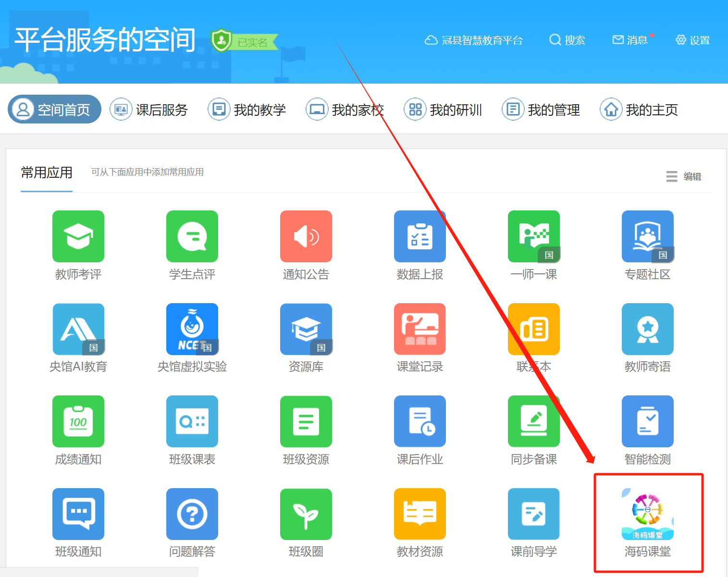The height and width of the screenshot is (577, 728).
Task: Click the 通知公告 speaker icon
Action: pos(306,236)
